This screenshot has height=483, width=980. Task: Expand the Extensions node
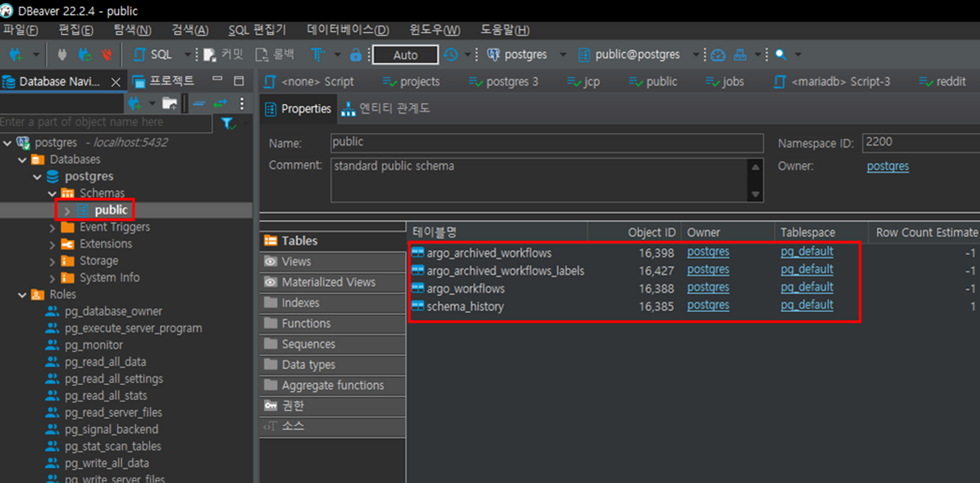[x=52, y=244]
